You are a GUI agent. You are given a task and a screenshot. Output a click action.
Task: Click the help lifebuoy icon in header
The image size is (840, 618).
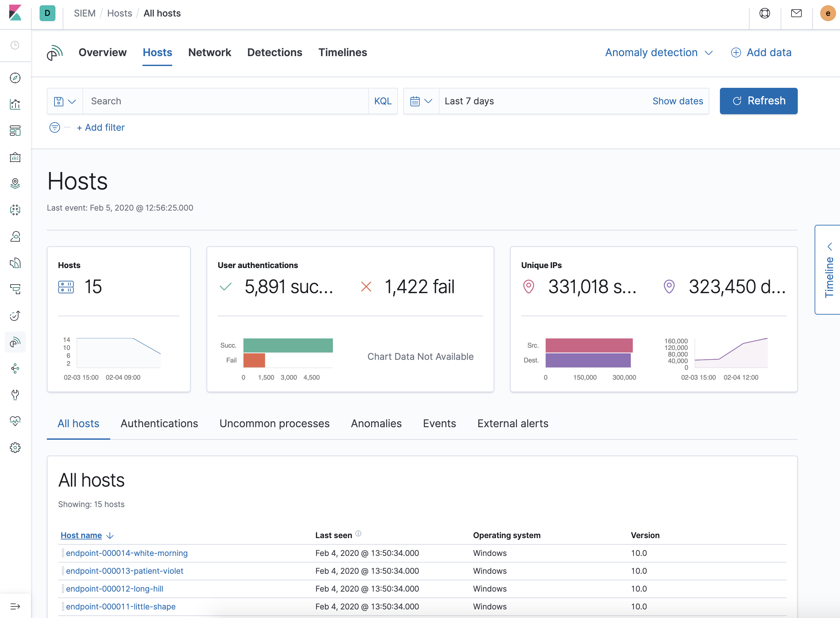(x=764, y=14)
